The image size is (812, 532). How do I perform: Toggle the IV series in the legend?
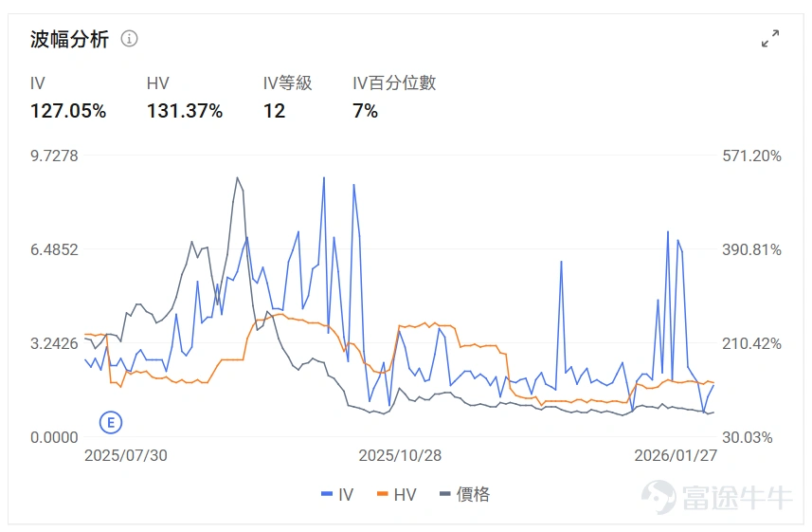point(337,494)
